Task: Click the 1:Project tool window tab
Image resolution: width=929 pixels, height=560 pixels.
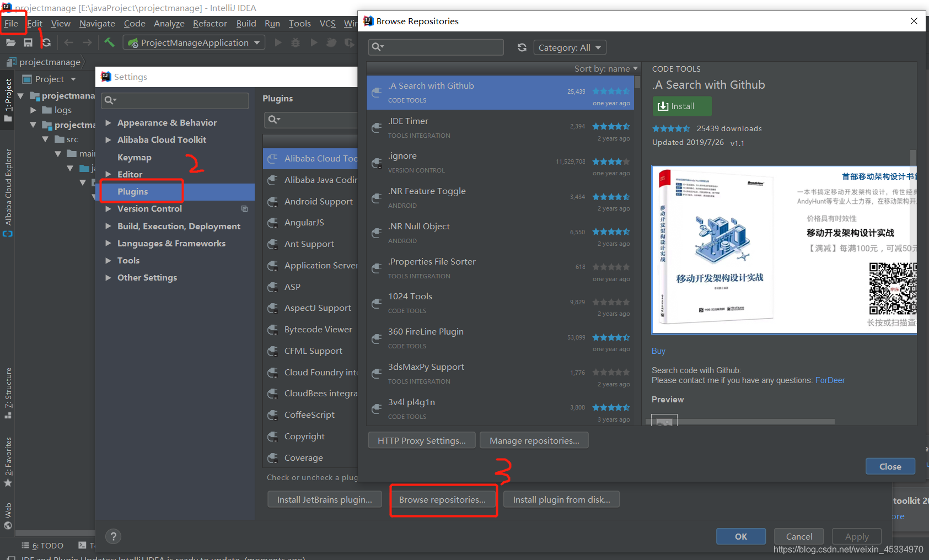Action: pos(8,100)
